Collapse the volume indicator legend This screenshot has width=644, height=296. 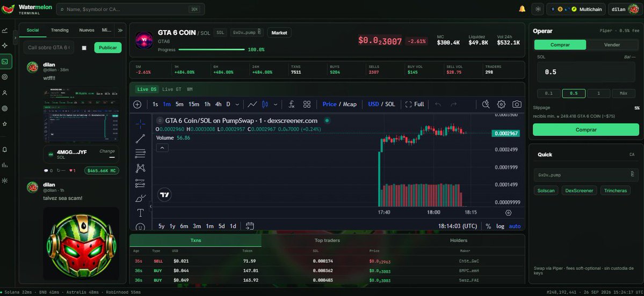point(162,148)
